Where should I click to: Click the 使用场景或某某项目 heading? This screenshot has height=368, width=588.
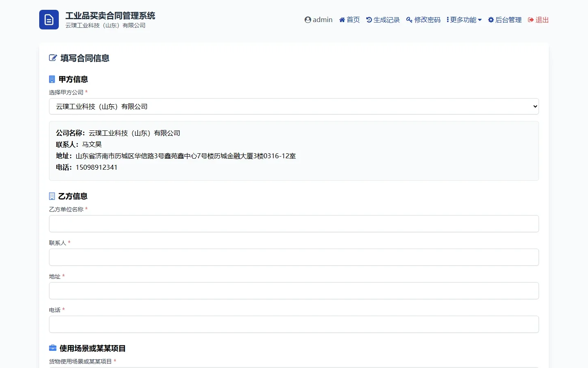93,348
